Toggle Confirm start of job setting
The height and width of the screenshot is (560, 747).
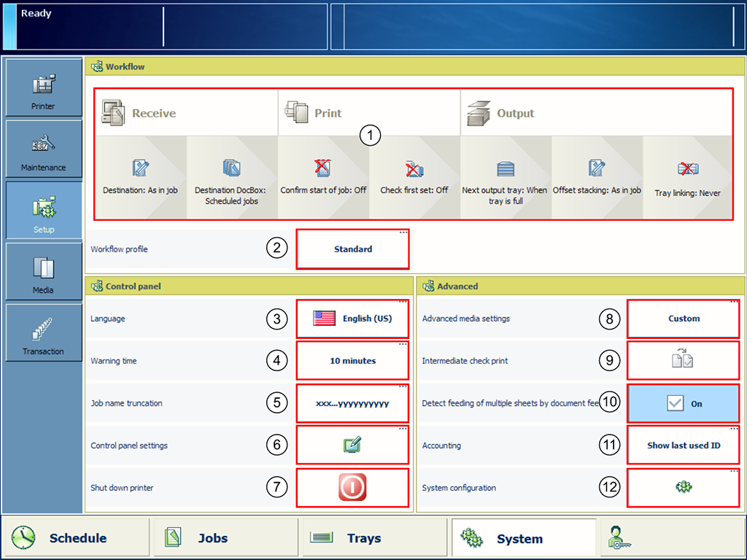click(323, 176)
